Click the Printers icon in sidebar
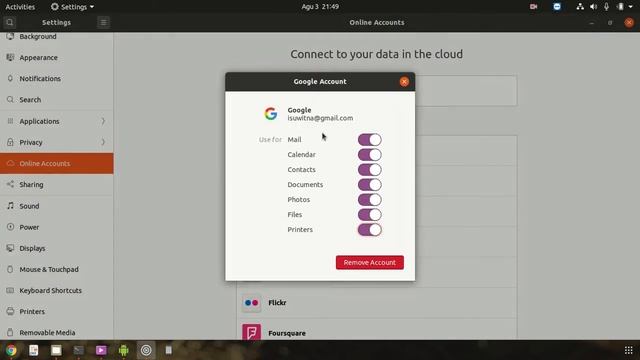The width and height of the screenshot is (640, 360). pyautogui.click(x=10, y=311)
